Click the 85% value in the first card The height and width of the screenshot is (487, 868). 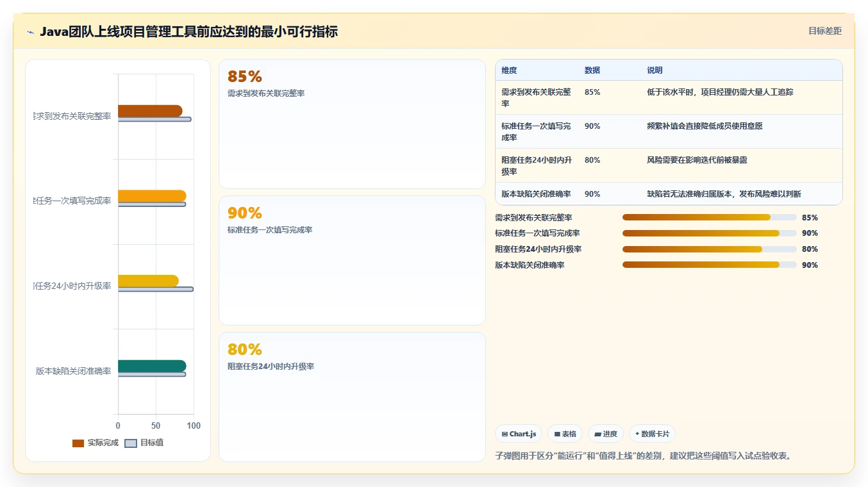tap(245, 77)
